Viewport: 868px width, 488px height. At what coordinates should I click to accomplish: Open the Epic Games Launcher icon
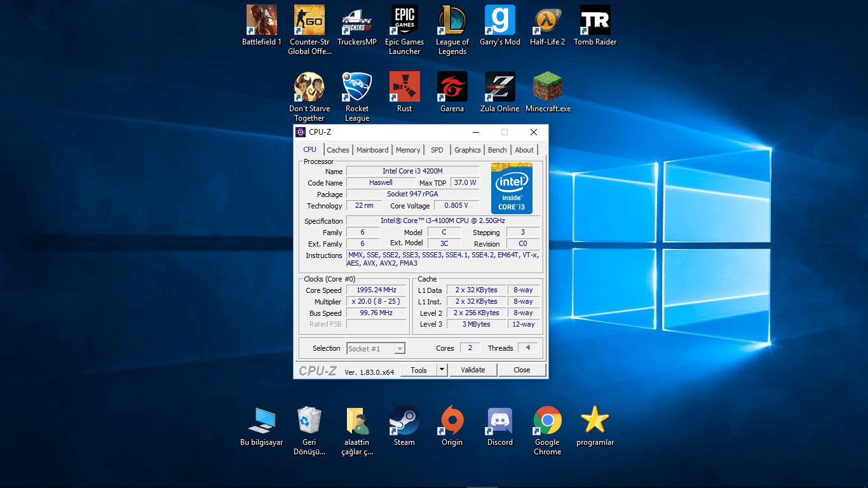point(404,21)
